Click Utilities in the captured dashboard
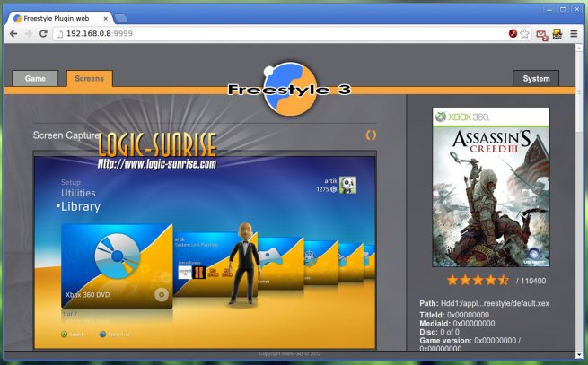This screenshot has height=365, width=588. [78, 193]
